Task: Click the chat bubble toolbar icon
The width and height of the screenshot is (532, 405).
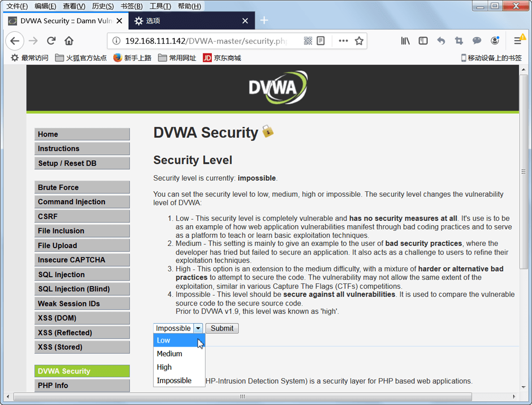Action: 477,41
